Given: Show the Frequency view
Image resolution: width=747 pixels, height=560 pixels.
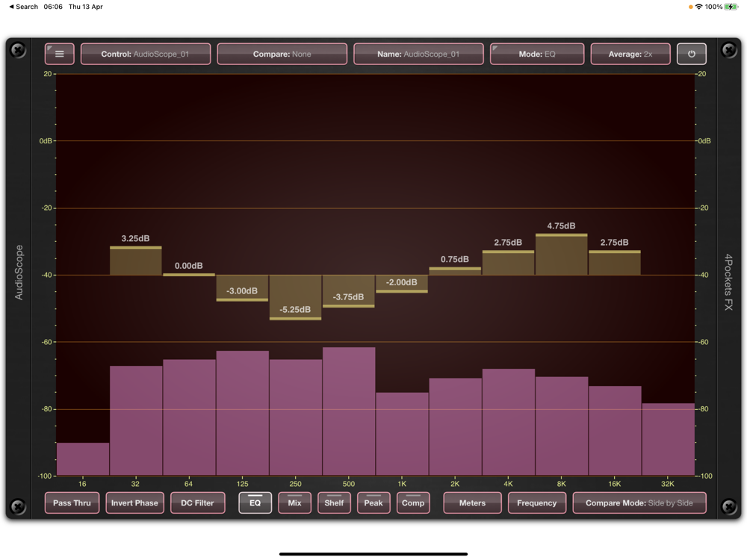Looking at the screenshot, I should (x=537, y=503).
